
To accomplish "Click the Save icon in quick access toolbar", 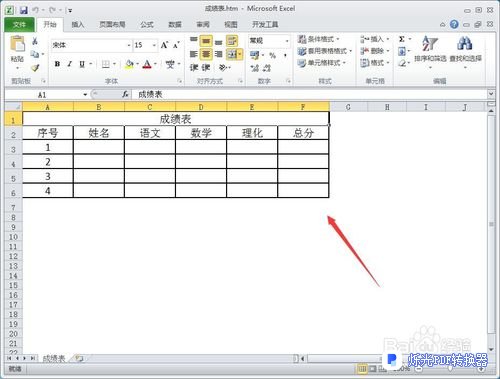I will coord(23,10).
